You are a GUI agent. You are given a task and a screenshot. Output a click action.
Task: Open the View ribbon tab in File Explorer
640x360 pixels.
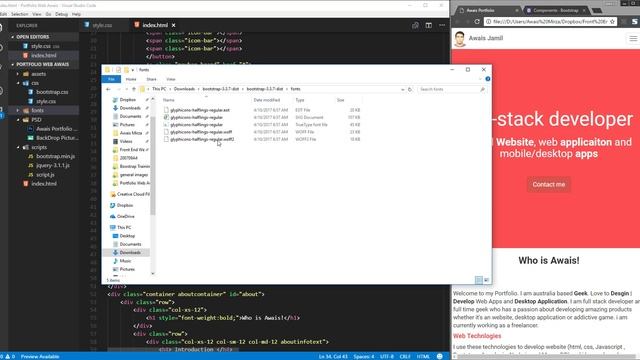click(171, 79)
